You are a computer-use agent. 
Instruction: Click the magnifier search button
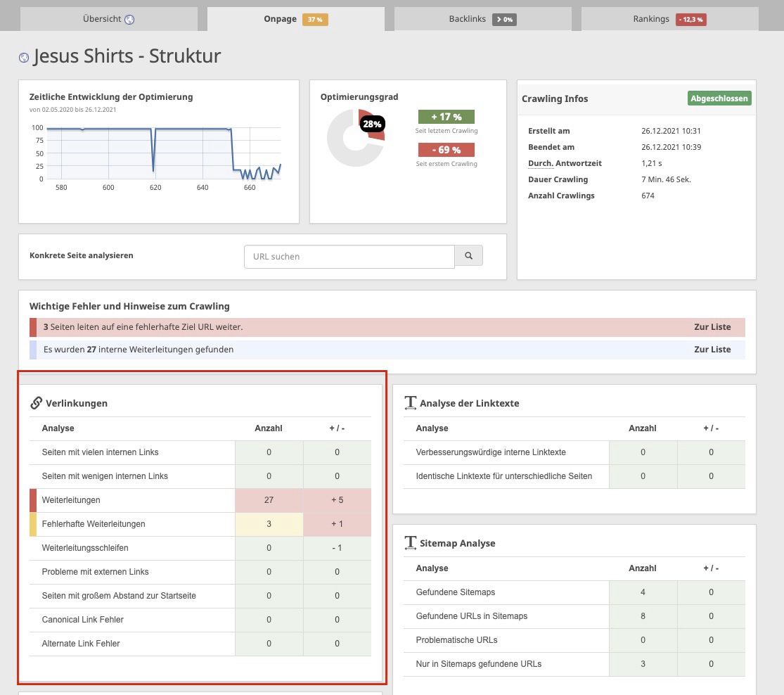[469, 256]
